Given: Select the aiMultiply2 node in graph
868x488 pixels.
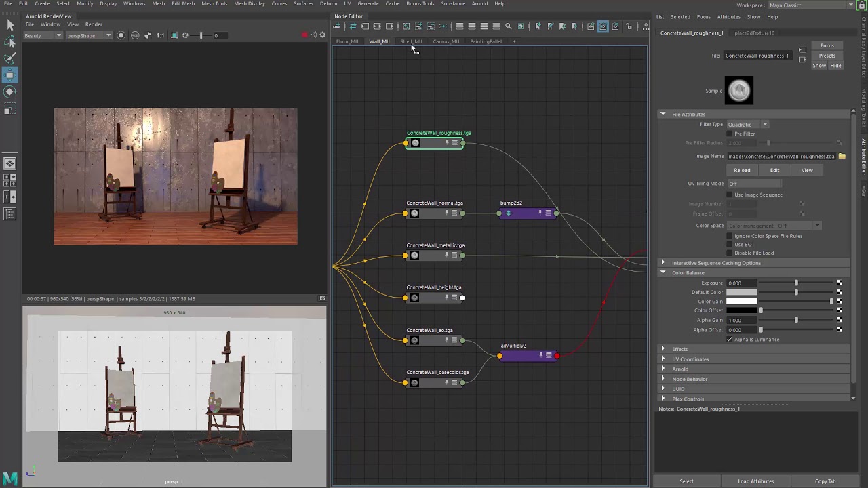Looking at the screenshot, I should pos(528,356).
